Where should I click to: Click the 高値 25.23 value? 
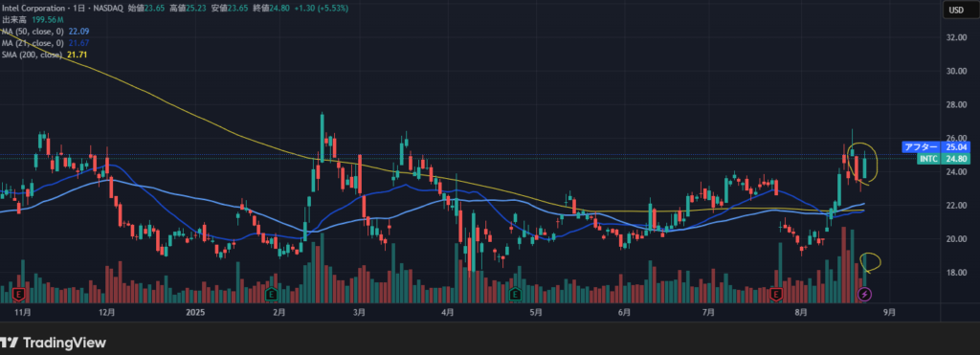pos(195,8)
